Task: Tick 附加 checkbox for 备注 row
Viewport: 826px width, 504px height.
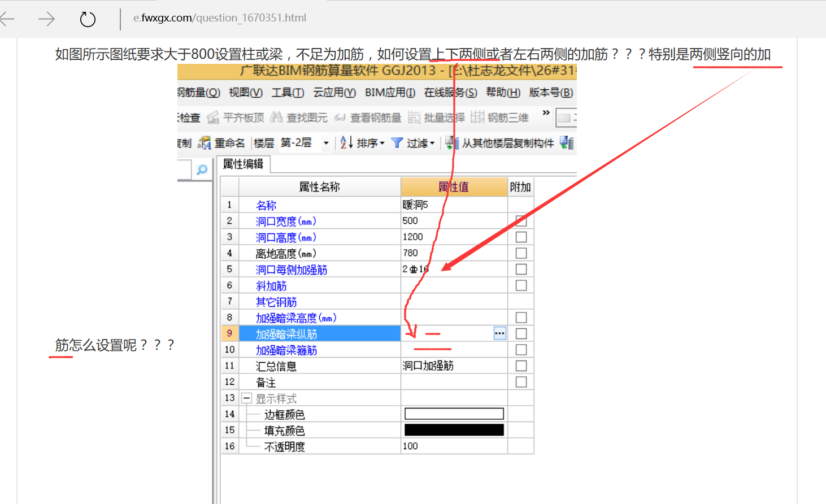Action: (521, 382)
